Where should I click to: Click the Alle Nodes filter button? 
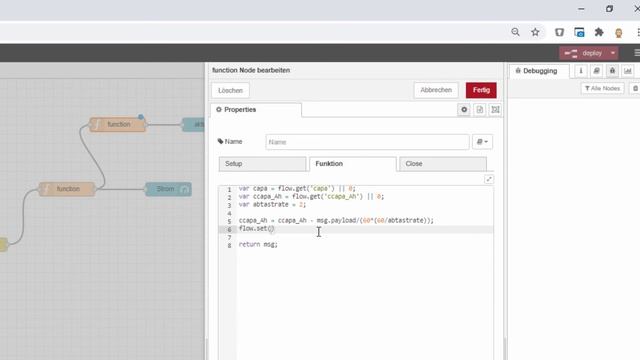point(602,88)
